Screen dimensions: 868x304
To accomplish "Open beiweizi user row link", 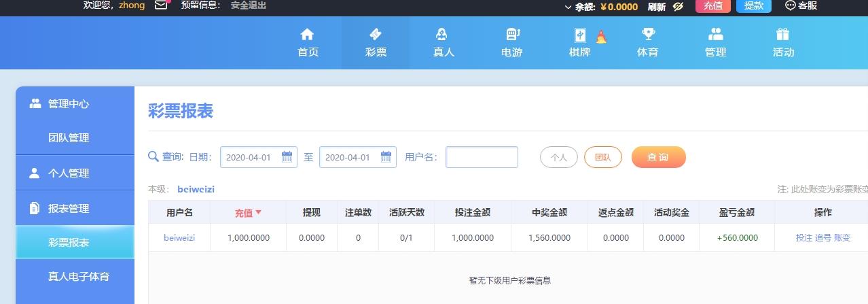I will click(x=179, y=237).
